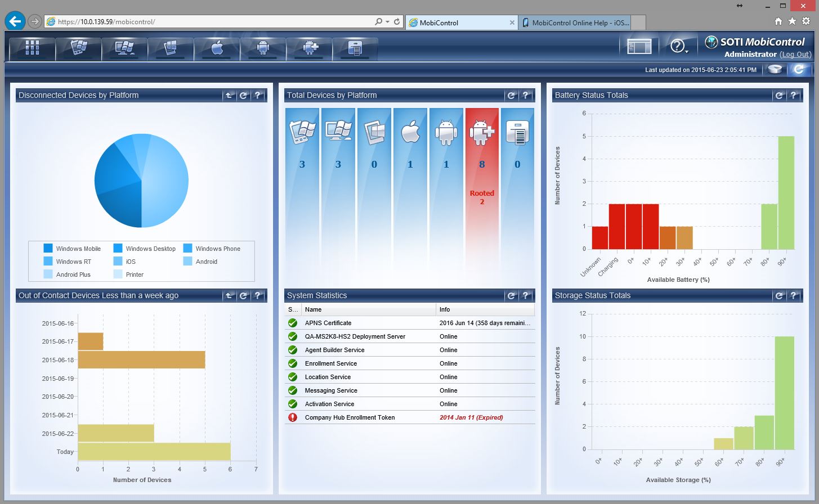Refresh the System Statistics panel

512,295
